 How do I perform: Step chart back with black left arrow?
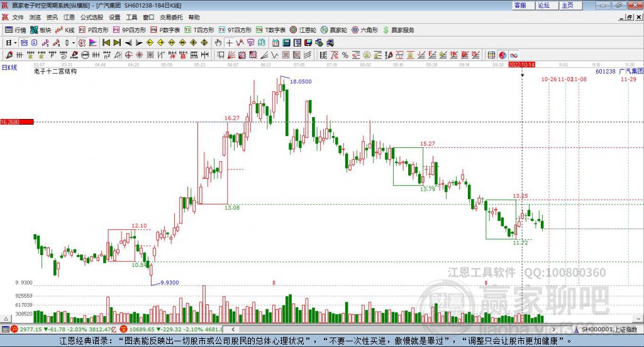coord(128,43)
